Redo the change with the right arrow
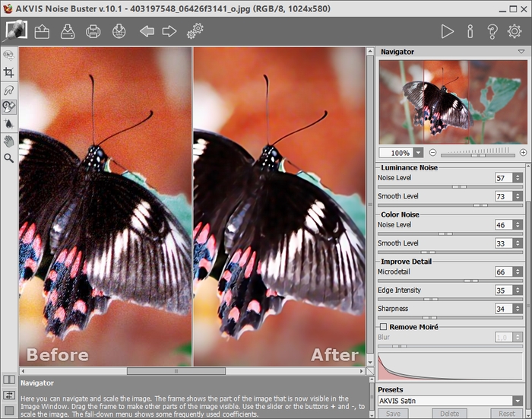Image resolution: width=532 pixels, height=419 pixels. pos(169,31)
